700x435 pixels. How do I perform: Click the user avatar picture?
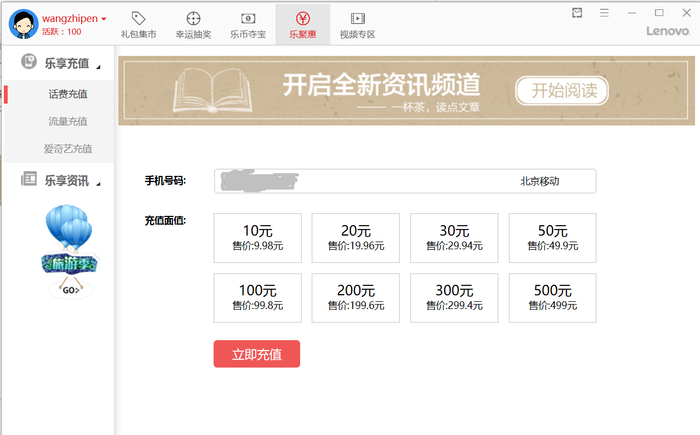click(x=22, y=22)
